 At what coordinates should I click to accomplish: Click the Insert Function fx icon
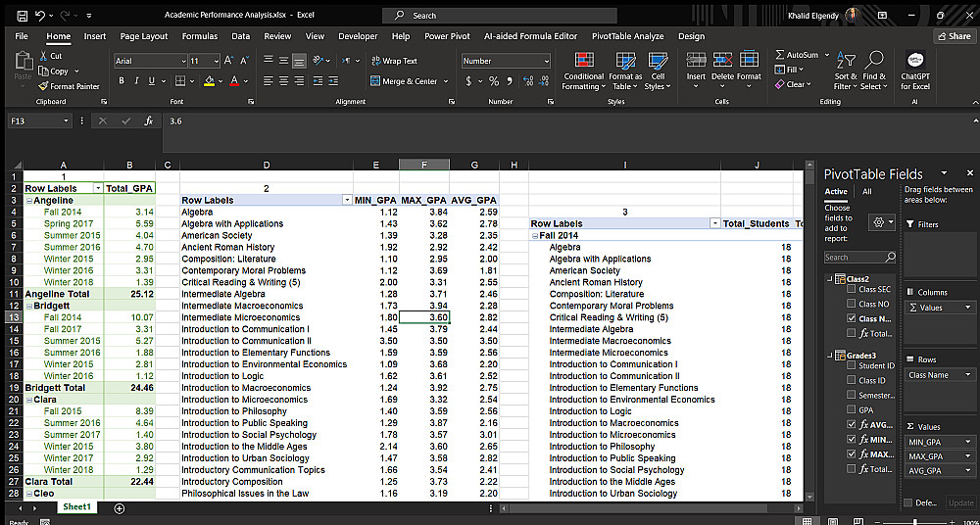pos(148,121)
